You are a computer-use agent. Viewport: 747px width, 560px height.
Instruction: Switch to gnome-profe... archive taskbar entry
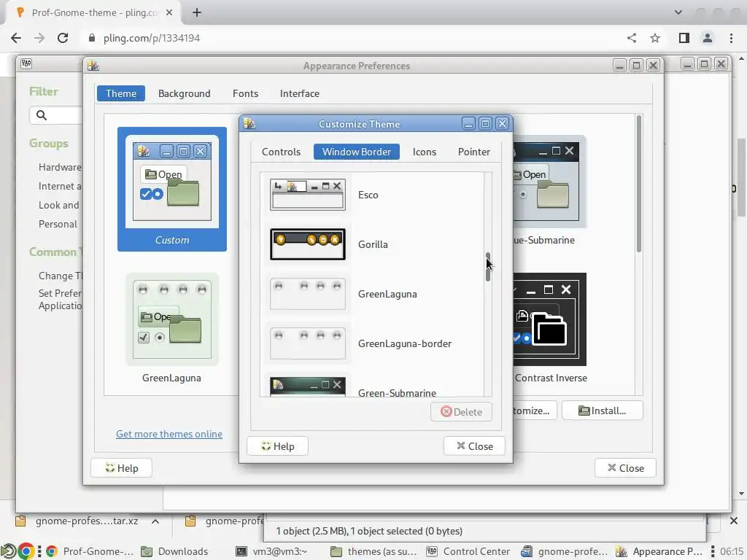pyautogui.click(x=564, y=551)
